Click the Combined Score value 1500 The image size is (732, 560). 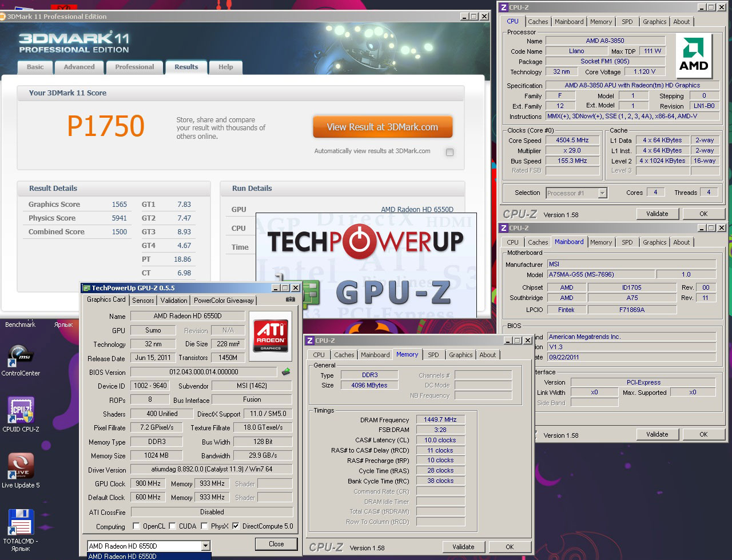tap(120, 232)
